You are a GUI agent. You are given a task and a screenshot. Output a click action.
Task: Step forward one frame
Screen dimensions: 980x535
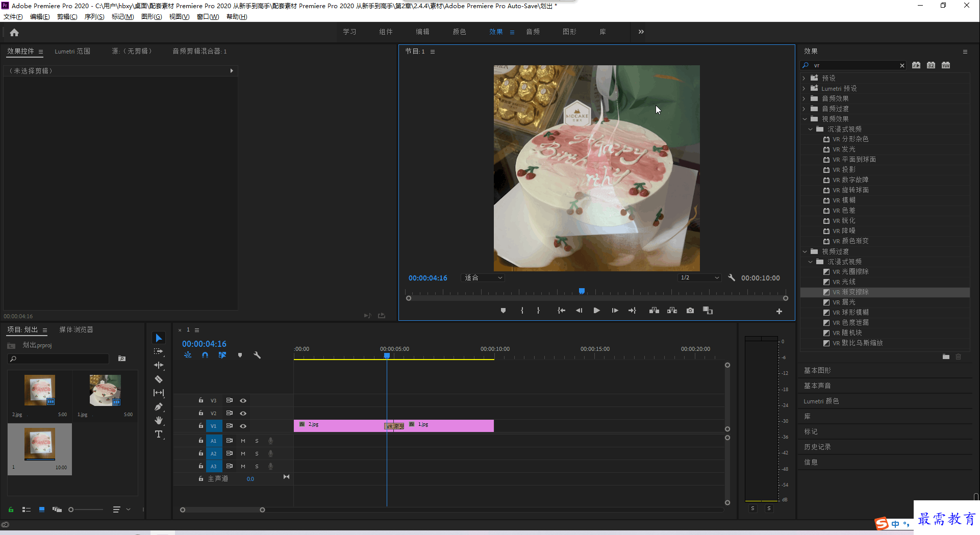coord(615,311)
